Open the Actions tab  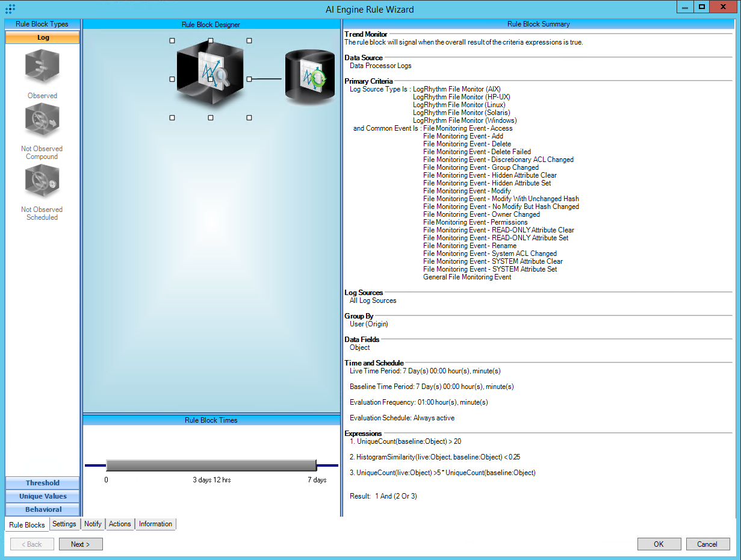(x=120, y=524)
